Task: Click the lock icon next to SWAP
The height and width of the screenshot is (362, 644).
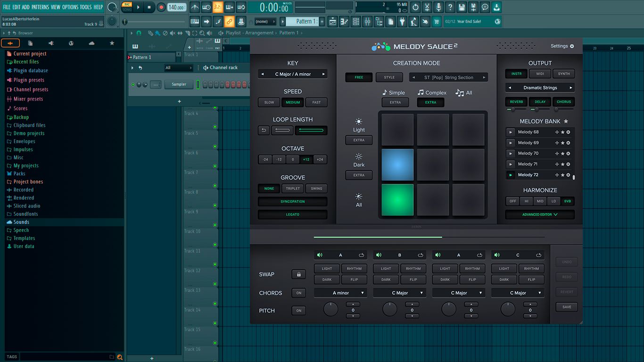Action: click(298, 274)
